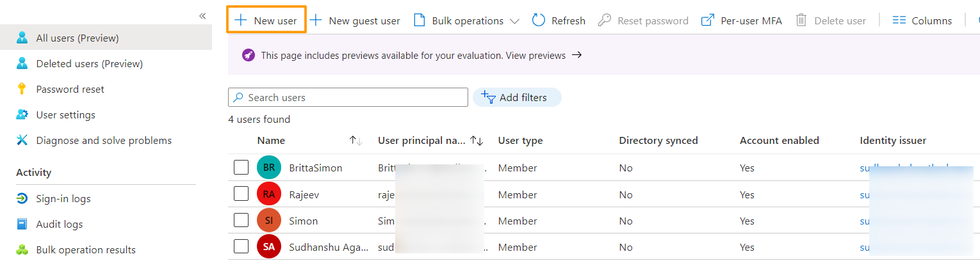The height and width of the screenshot is (268, 980).
Task: Click the Search users field
Action: click(x=348, y=97)
